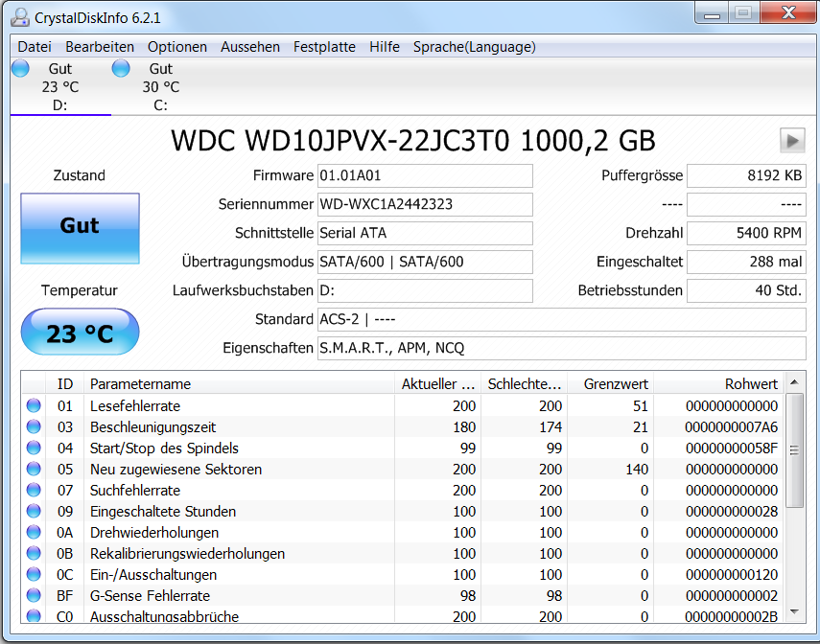The width and height of the screenshot is (820, 644).
Task: Click status dot for Beschleunigungszeit row
Action: [34, 426]
